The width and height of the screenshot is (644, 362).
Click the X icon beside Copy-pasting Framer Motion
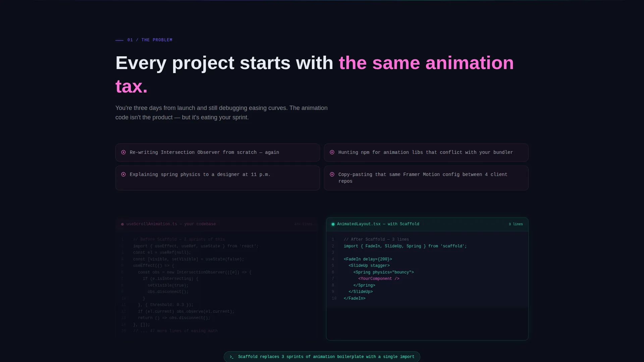coord(332,174)
